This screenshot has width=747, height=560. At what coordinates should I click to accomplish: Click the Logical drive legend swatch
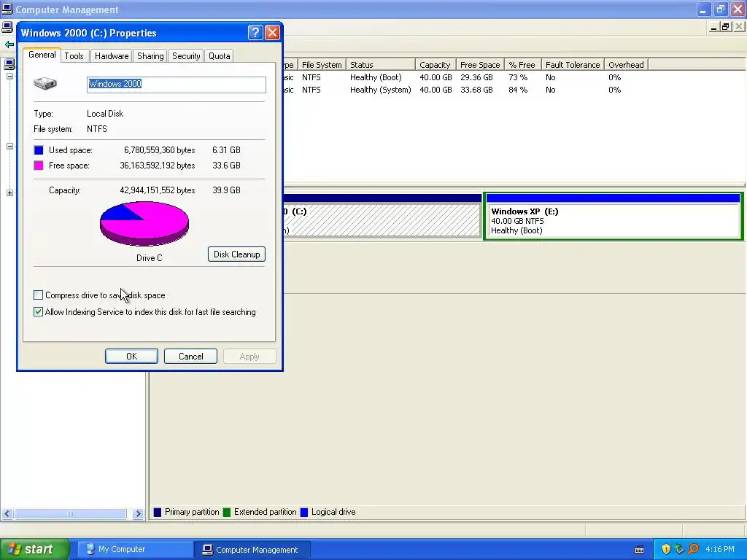pos(304,513)
